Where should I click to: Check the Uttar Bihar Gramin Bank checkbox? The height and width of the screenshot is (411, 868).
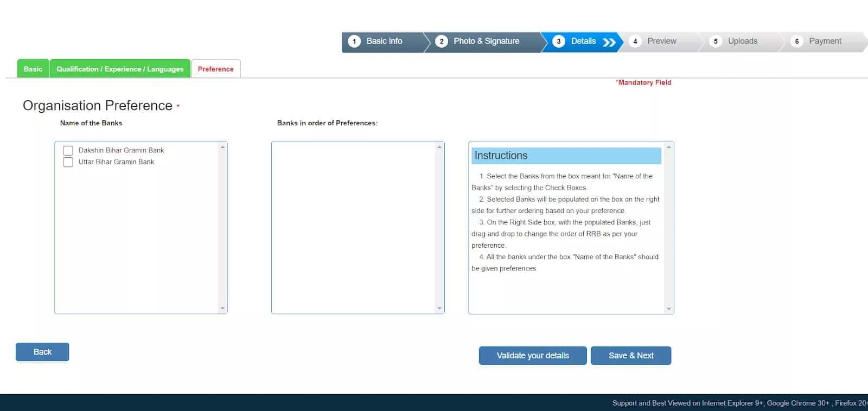(x=68, y=162)
